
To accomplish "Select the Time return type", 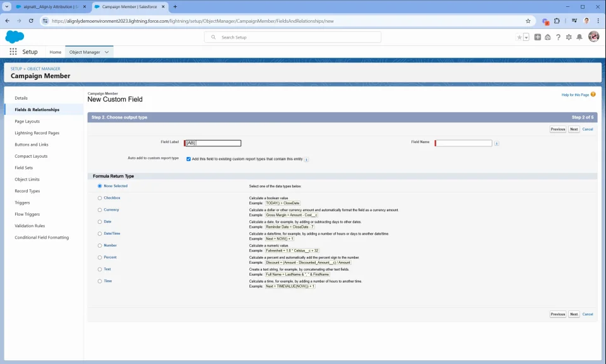I will [x=100, y=281].
